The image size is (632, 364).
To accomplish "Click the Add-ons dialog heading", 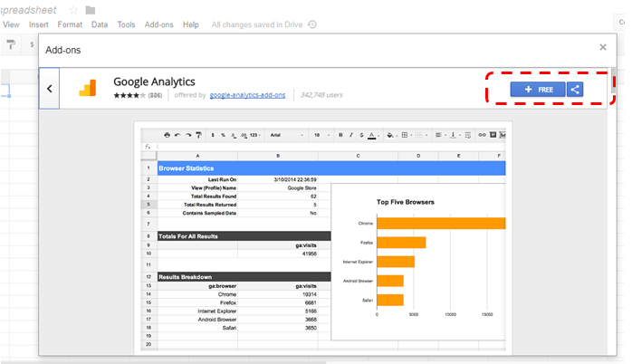I will coord(62,50).
